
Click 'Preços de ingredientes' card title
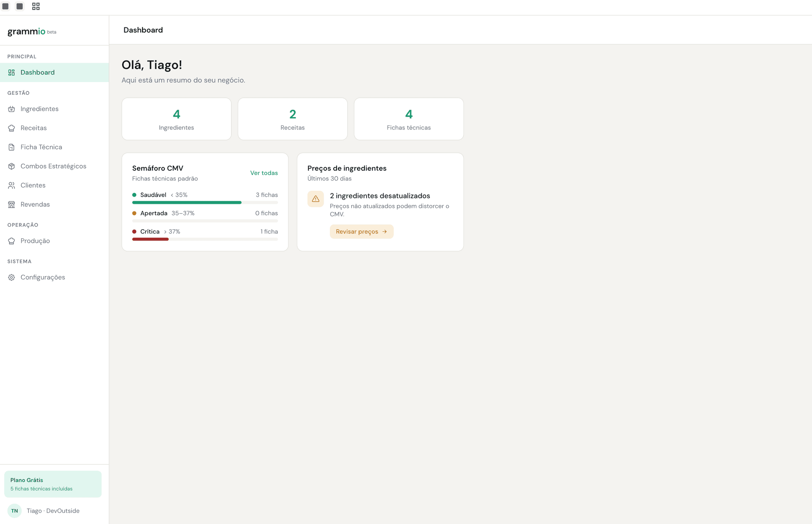(347, 168)
